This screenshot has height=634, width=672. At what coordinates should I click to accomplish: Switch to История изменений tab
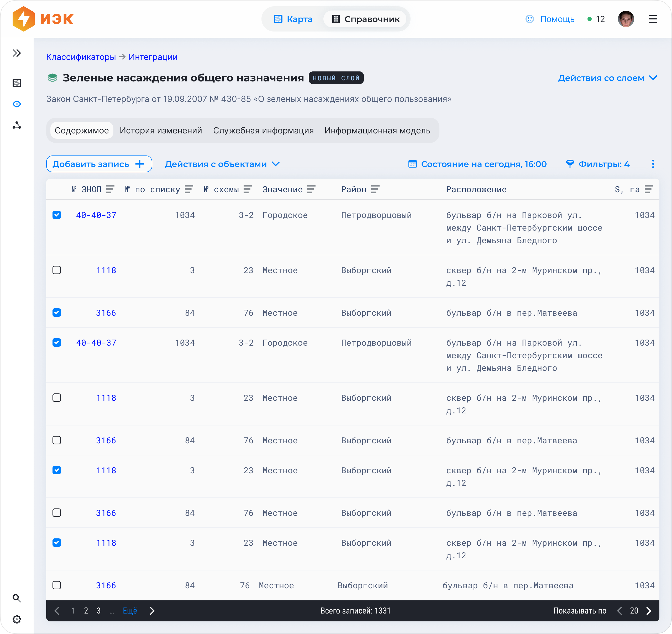point(161,131)
